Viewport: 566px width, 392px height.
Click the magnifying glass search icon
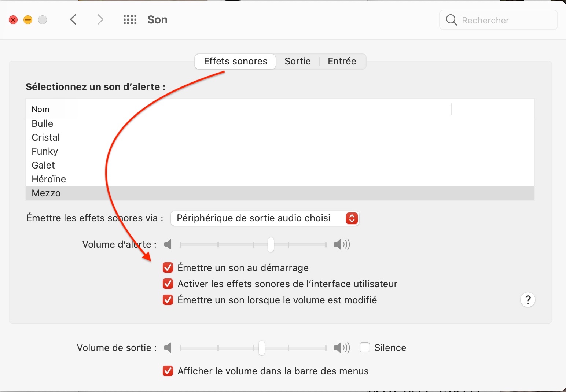click(452, 20)
